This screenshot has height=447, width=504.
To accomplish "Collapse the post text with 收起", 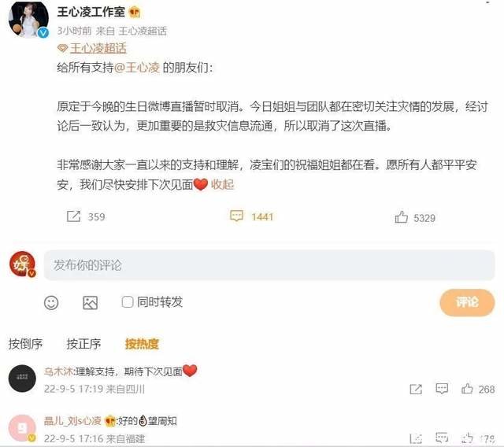I will click(x=222, y=184).
